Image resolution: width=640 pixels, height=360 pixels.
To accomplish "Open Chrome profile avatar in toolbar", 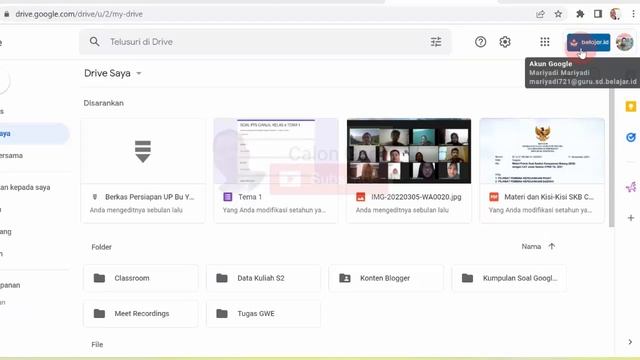I will (615, 14).
